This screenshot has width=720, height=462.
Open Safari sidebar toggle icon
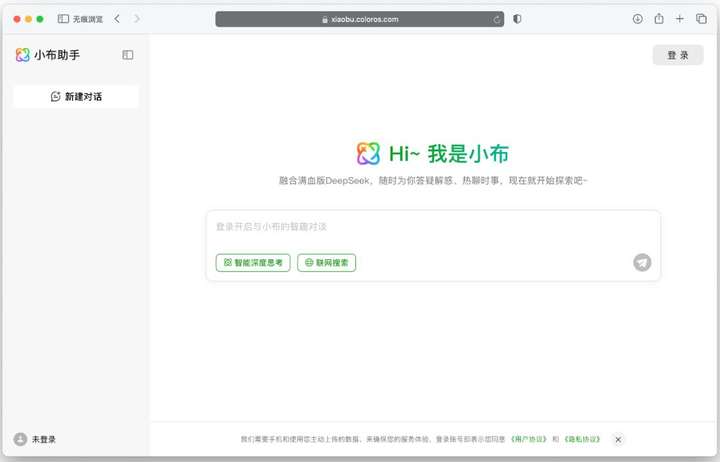click(x=63, y=19)
